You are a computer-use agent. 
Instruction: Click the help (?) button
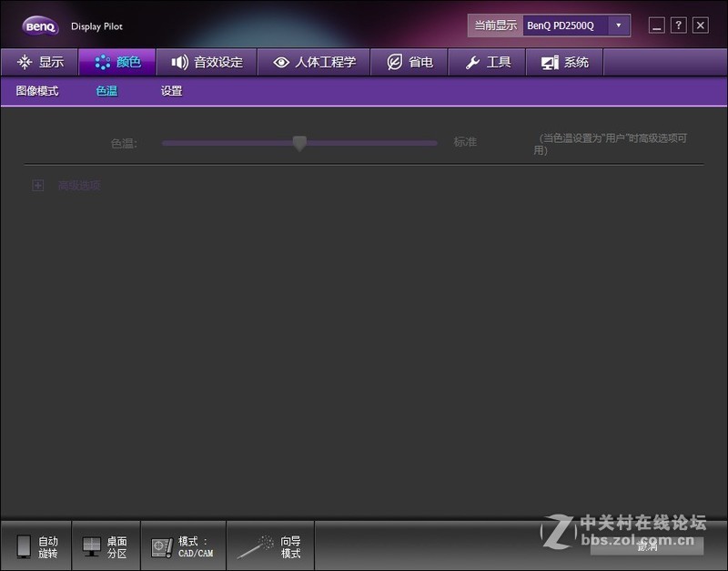678,25
